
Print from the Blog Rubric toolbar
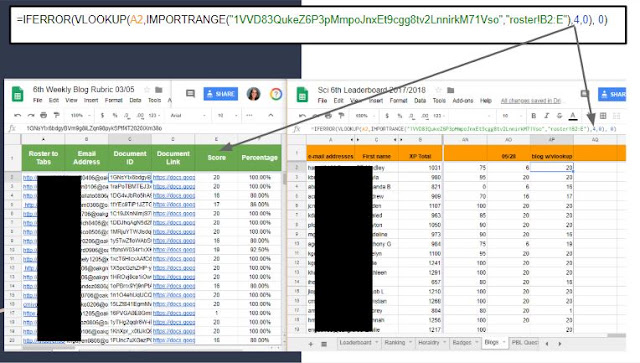(x=44, y=116)
